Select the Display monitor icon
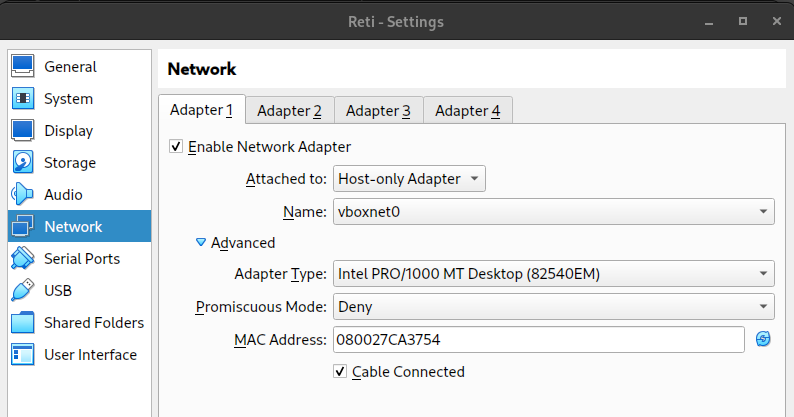This screenshot has height=417, width=794. 24,131
